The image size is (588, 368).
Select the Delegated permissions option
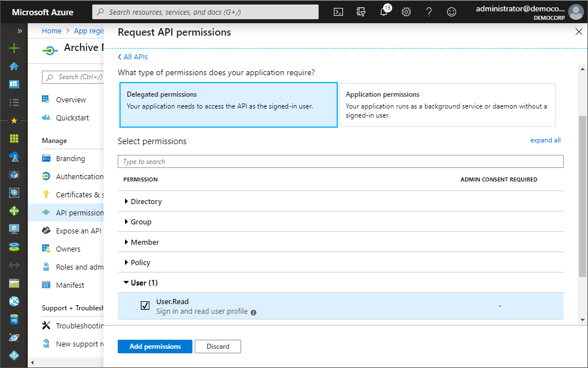[229, 105]
